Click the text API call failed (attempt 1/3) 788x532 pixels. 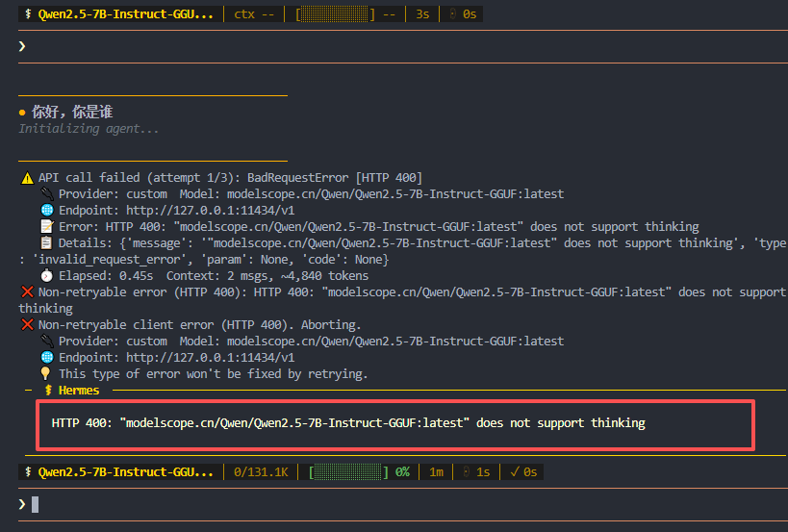(139, 177)
